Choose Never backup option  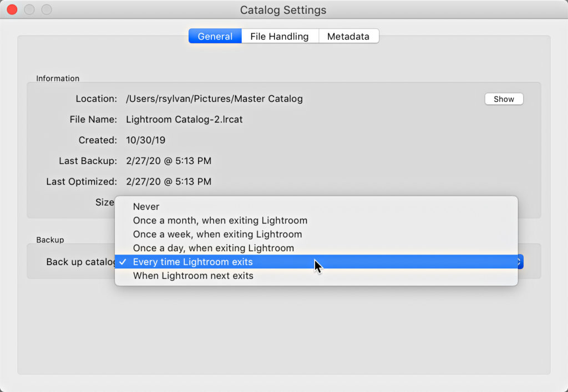click(316, 207)
